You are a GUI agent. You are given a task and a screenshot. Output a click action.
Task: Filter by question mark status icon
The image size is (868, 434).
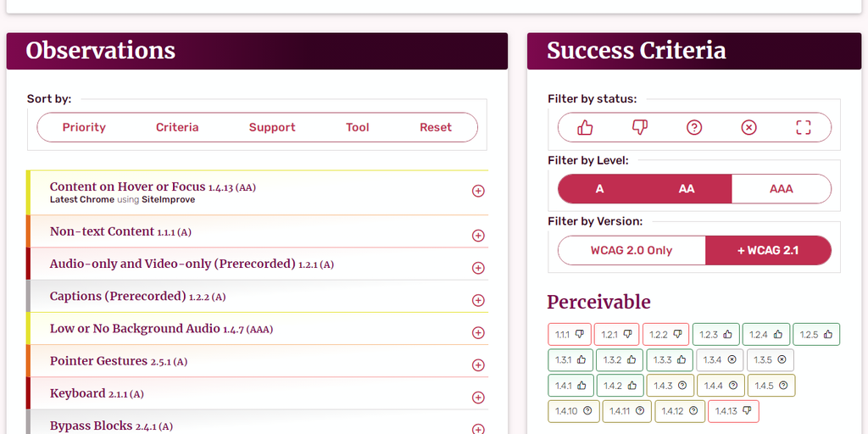pyautogui.click(x=694, y=127)
